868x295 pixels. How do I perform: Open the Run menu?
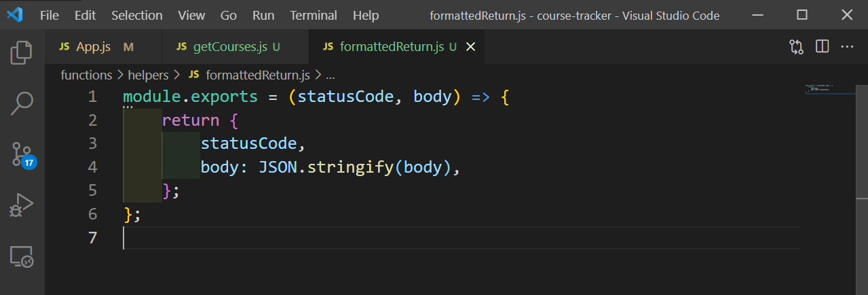(x=263, y=15)
